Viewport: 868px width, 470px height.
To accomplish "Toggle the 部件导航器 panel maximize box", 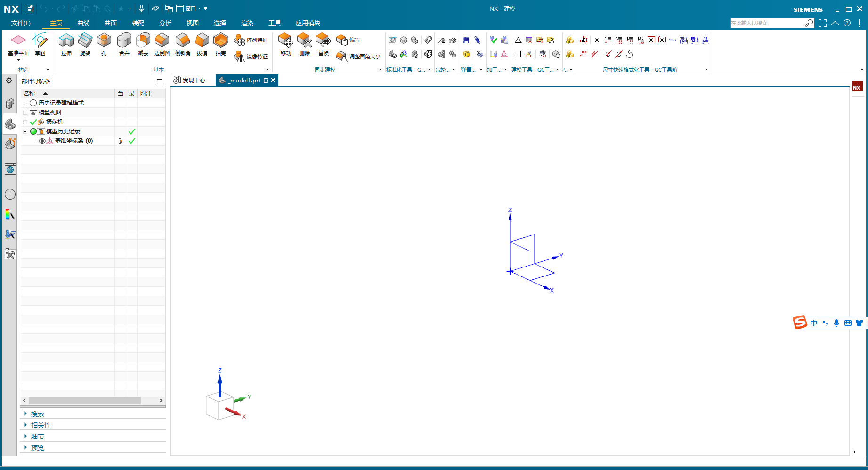I will point(160,81).
